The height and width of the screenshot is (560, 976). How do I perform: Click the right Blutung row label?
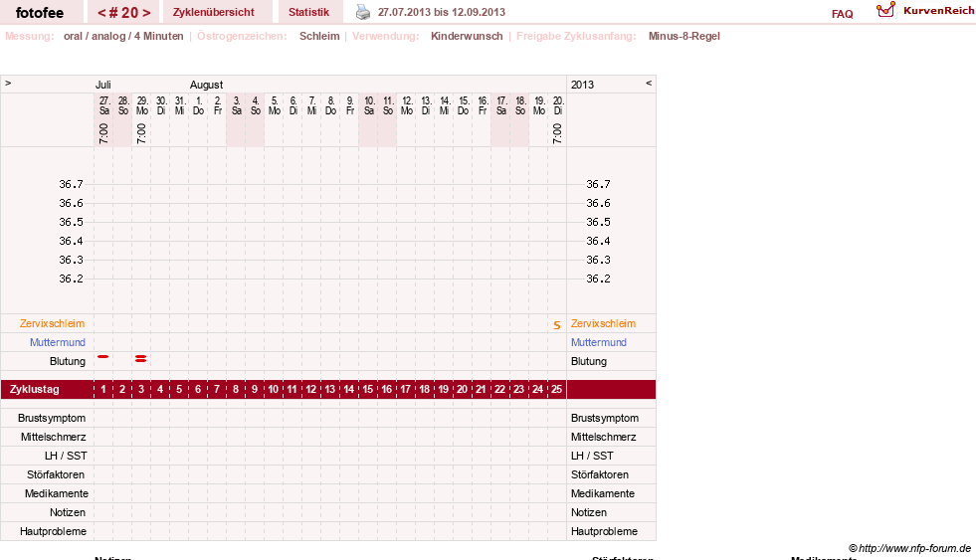click(589, 361)
